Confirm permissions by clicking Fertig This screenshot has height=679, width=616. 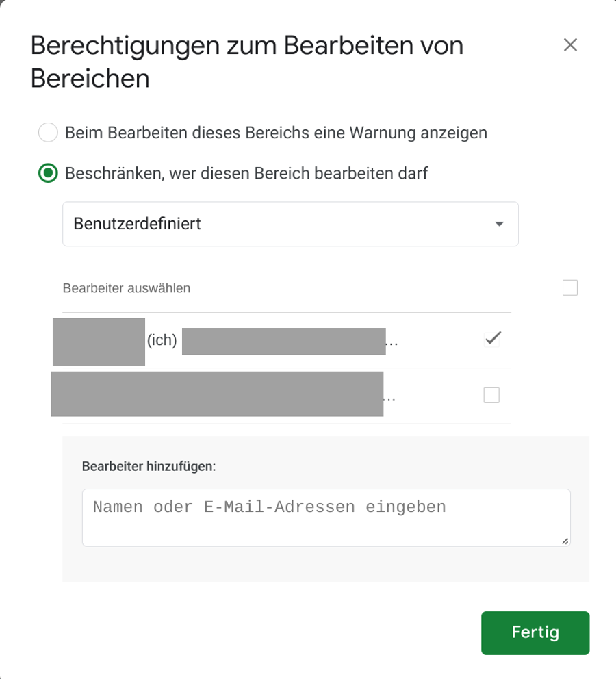(535, 633)
